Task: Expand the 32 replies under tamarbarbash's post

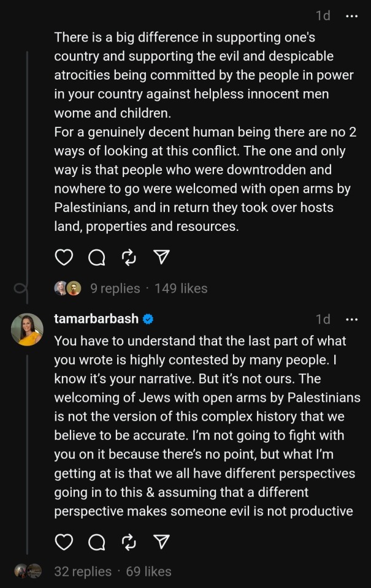Action: click(x=83, y=571)
